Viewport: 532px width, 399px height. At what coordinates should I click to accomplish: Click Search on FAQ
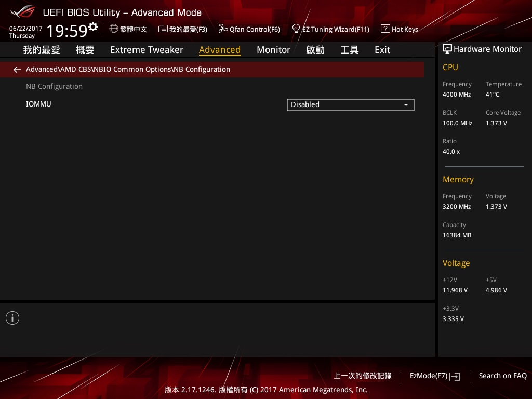502,376
